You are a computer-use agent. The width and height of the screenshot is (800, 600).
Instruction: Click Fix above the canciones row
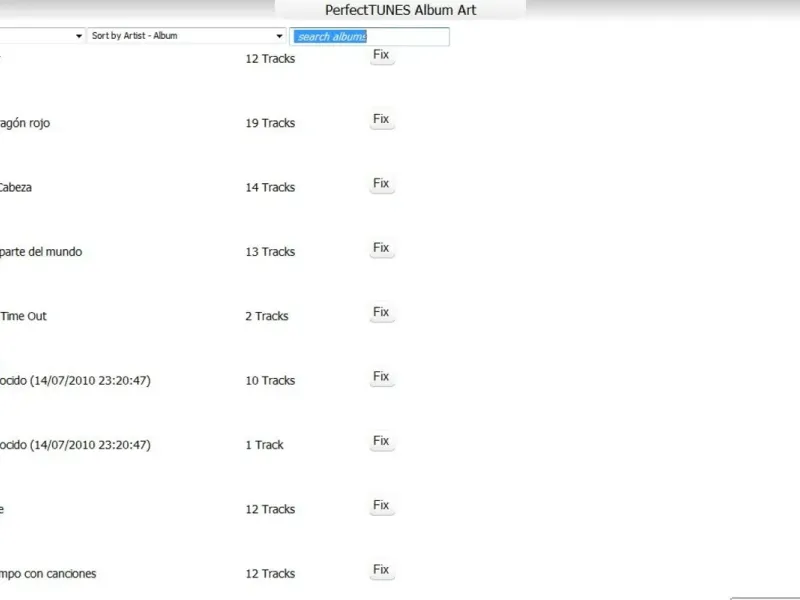tap(382, 506)
